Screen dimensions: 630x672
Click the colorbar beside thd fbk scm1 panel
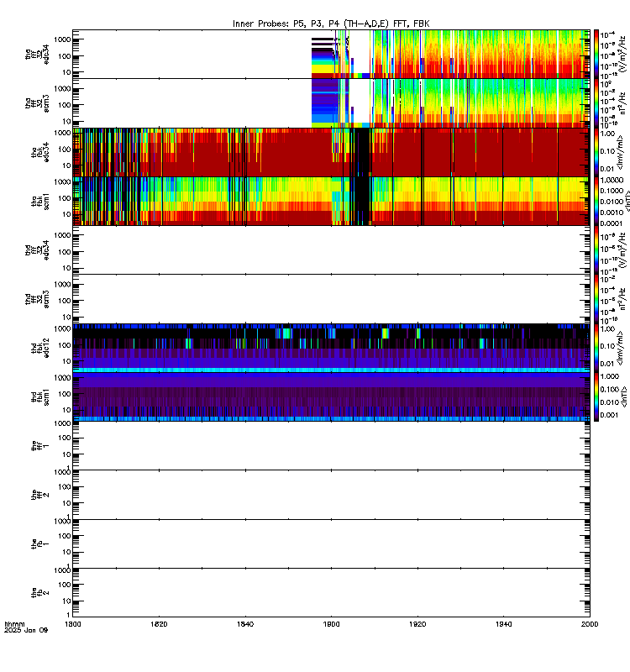pos(596,396)
